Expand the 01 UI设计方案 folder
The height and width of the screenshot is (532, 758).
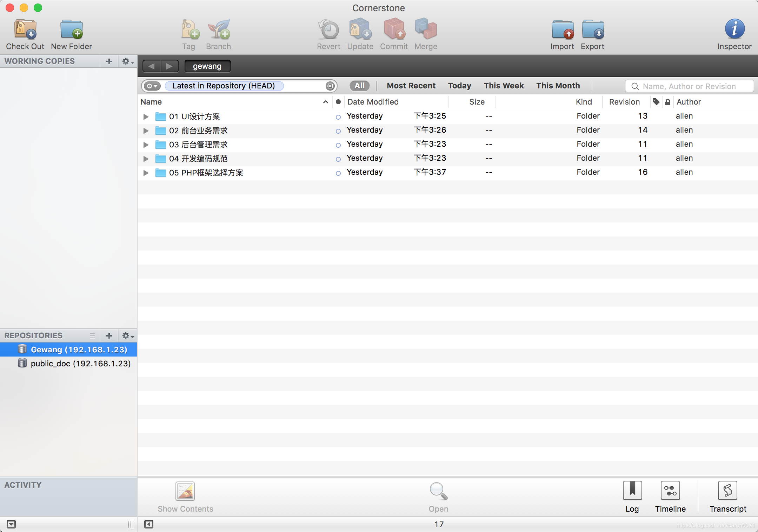click(x=146, y=117)
